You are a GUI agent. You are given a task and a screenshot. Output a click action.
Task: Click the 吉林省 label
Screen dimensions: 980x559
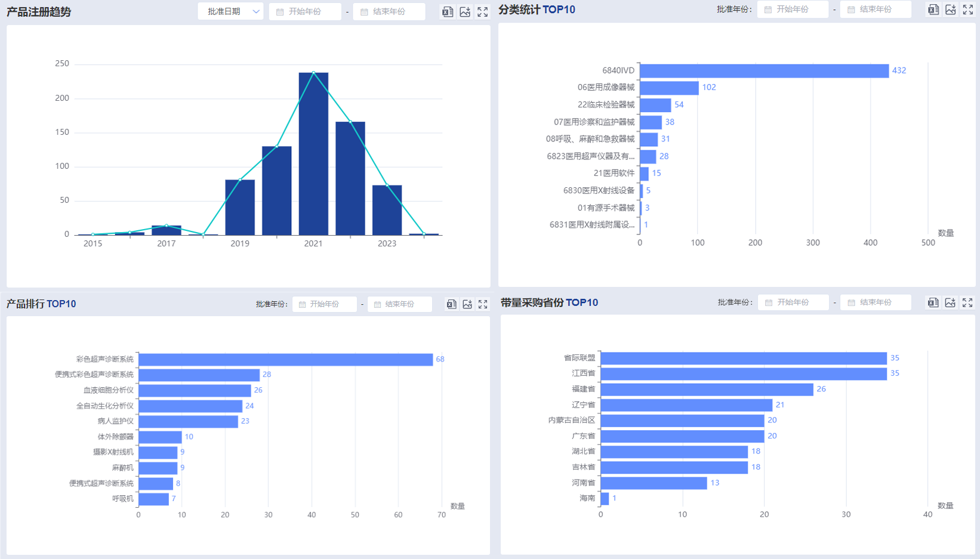(x=584, y=467)
